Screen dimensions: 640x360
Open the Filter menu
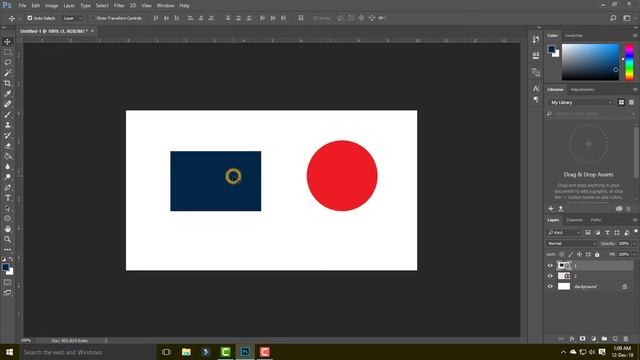point(119,6)
